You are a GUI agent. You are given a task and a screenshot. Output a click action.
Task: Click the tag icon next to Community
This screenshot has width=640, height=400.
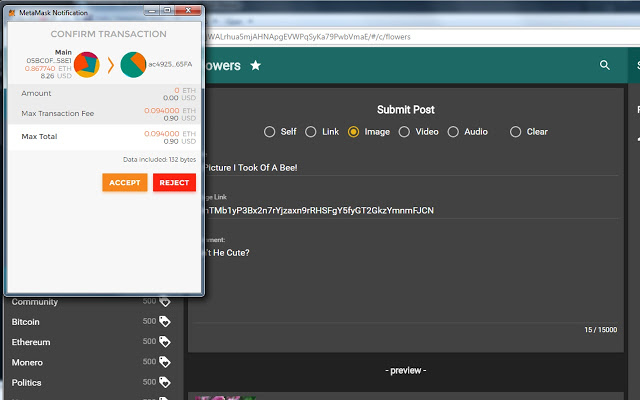[165, 302]
